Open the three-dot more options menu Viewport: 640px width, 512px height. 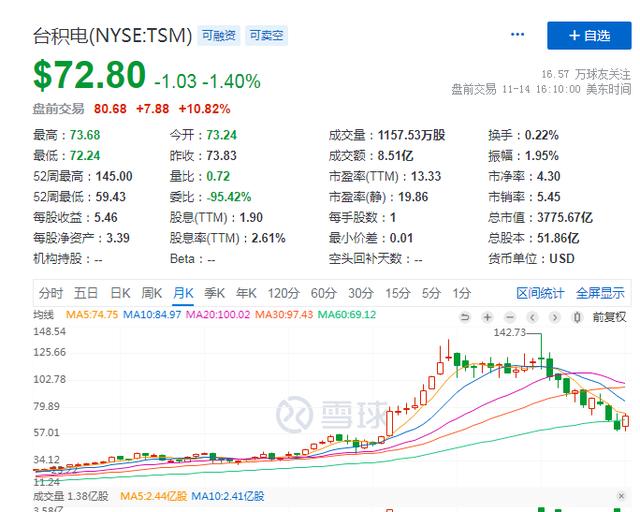[517, 35]
